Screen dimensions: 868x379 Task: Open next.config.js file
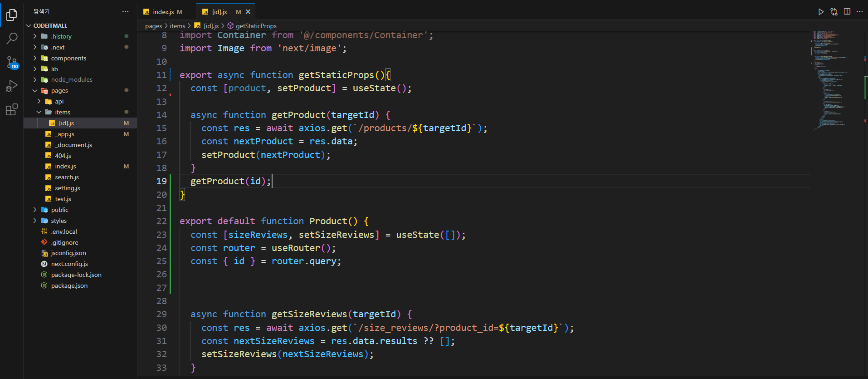point(80,264)
